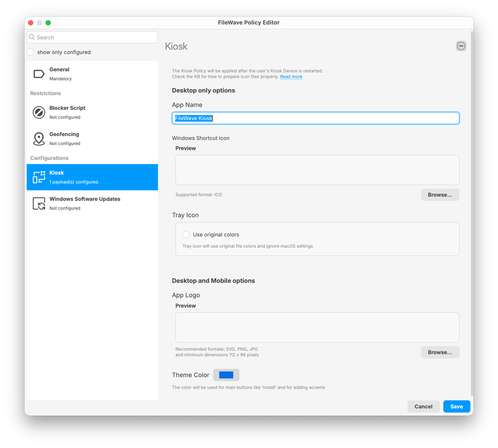498x448 pixels.
Task: Click the Tray Icon label
Action: (185, 215)
